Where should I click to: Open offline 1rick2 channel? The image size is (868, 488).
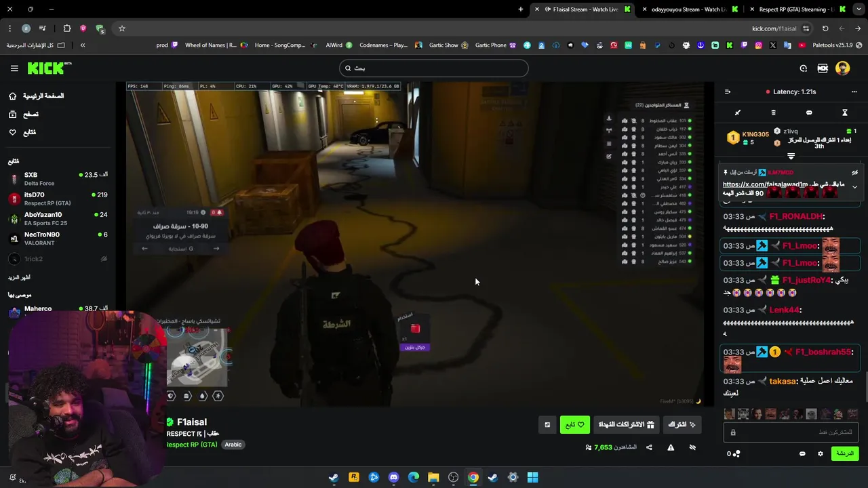[58, 259]
